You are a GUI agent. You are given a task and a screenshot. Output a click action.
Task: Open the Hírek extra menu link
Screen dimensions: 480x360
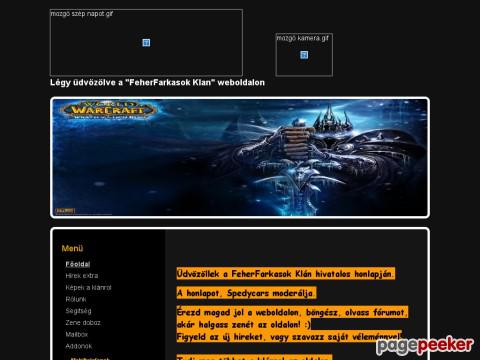(82, 276)
